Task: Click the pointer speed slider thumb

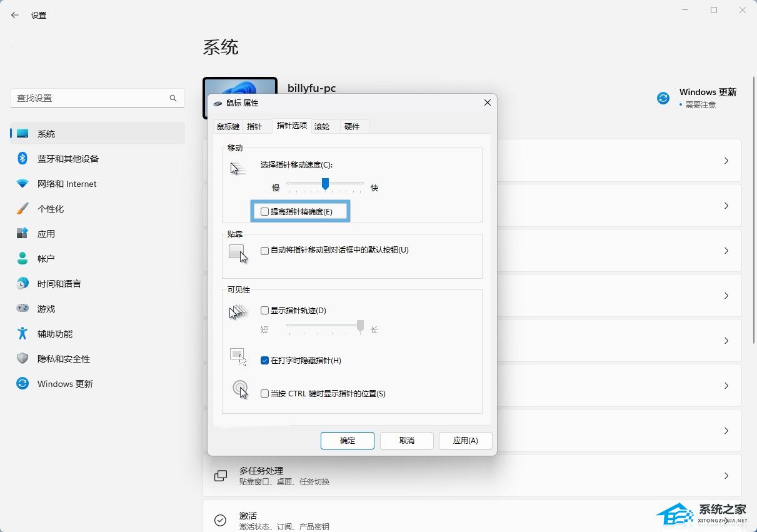Action: point(325,184)
